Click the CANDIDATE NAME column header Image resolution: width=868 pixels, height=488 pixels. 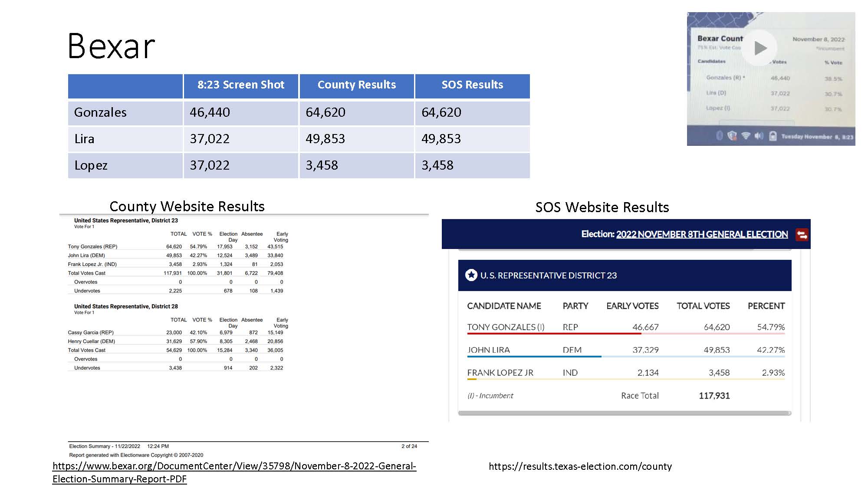(x=504, y=306)
